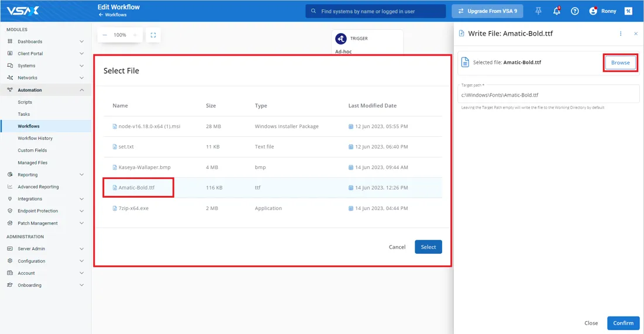Click the notification bell icon
This screenshot has width=644, height=334.
(x=556, y=11)
